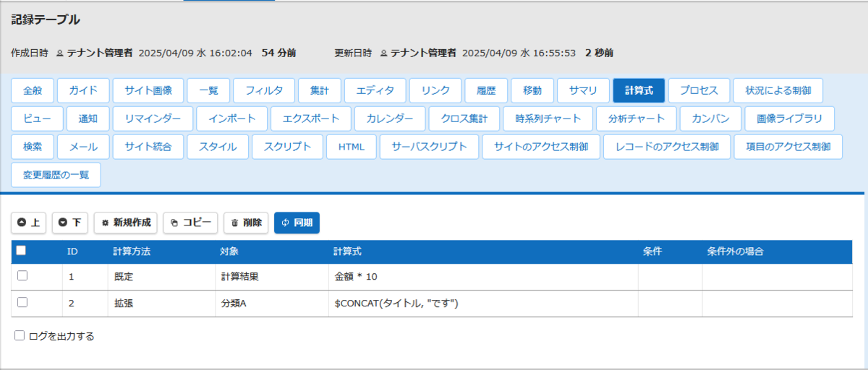Click the $CONCAT formula cell
868x370 pixels.
click(x=483, y=304)
